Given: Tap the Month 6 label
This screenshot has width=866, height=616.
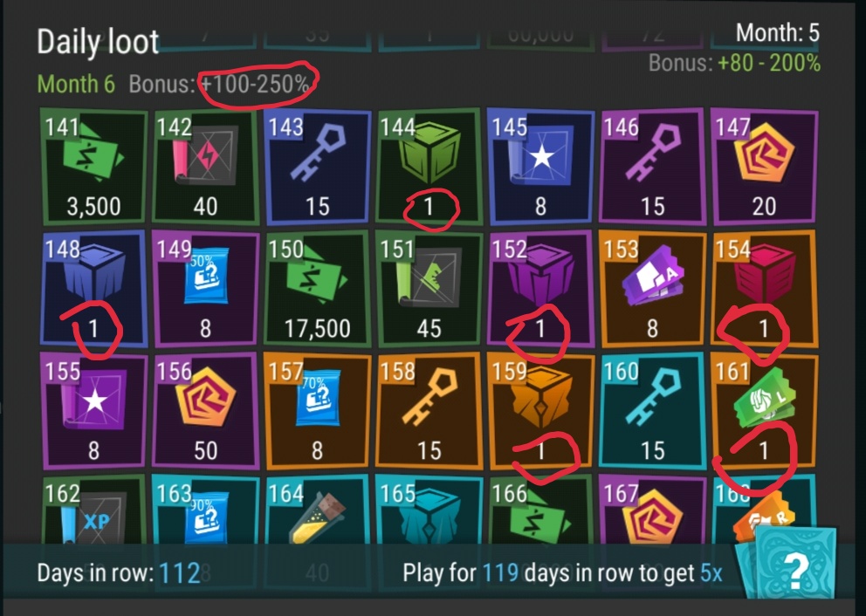Looking at the screenshot, I should click(76, 85).
